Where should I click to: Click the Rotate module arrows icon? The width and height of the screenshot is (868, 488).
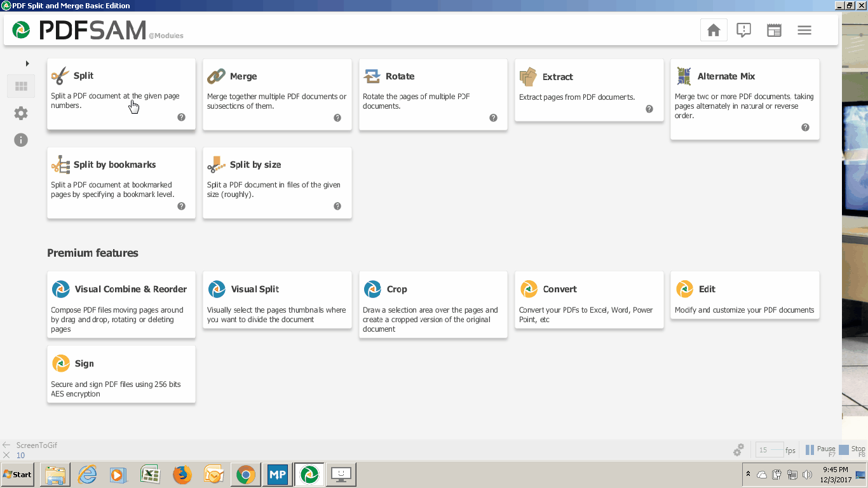[372, 76]
